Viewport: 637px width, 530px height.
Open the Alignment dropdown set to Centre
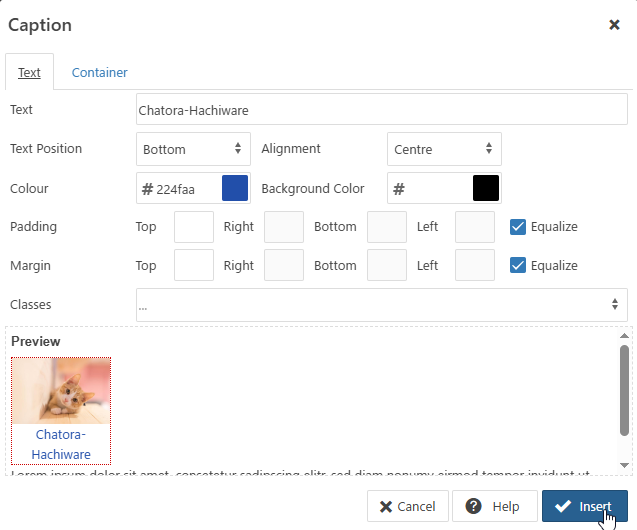tap(443, 149)
